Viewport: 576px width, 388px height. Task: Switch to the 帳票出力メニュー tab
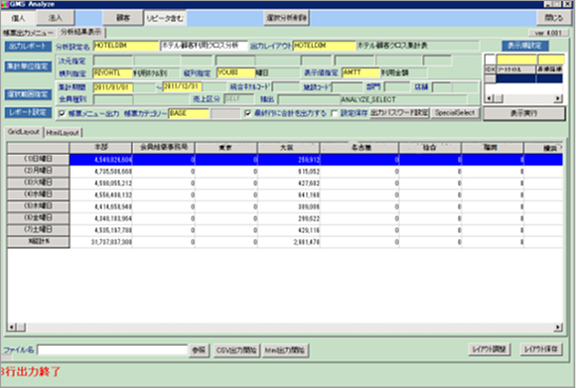(28, 33)
